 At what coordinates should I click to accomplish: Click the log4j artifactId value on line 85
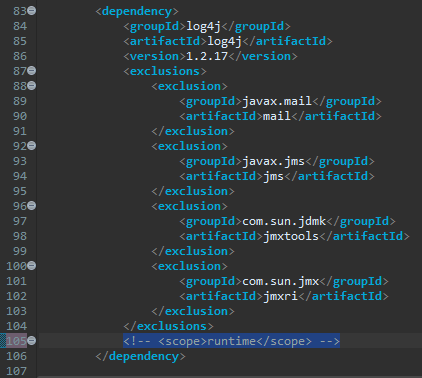[x=224, y=41]
